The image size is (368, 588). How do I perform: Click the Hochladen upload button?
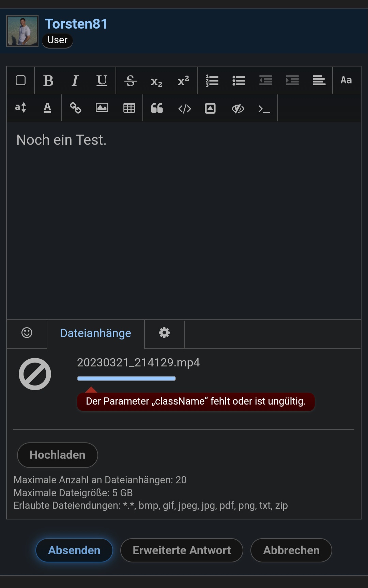[x=58, y=455]
